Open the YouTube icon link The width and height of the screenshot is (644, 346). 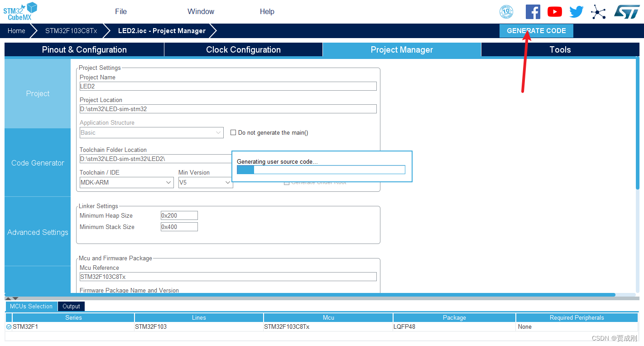point(554,12)
